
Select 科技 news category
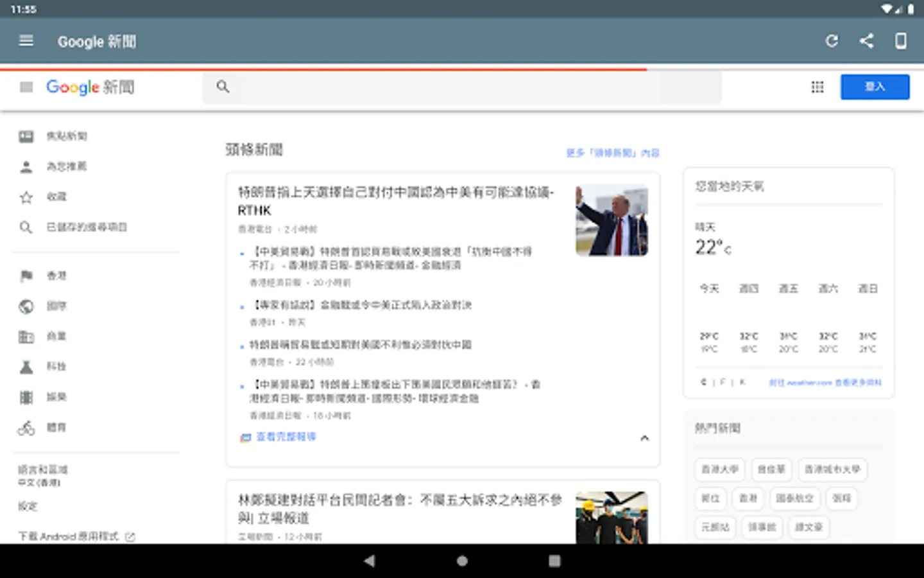point(56,367)
